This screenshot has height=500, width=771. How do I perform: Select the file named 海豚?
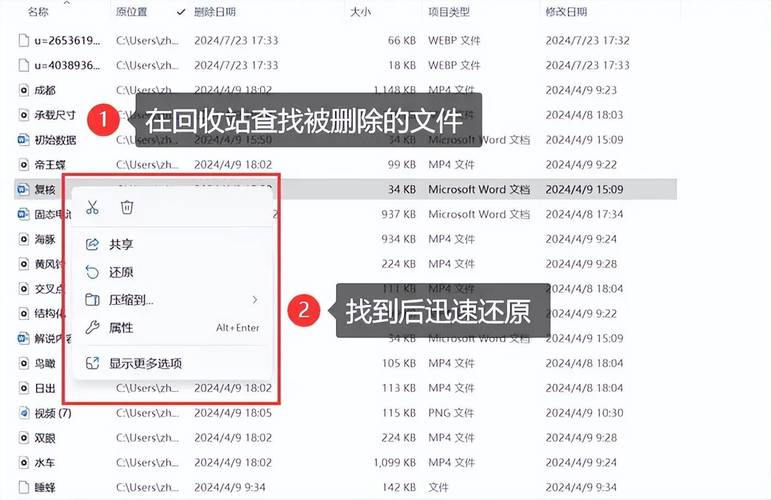click(45, 239)
